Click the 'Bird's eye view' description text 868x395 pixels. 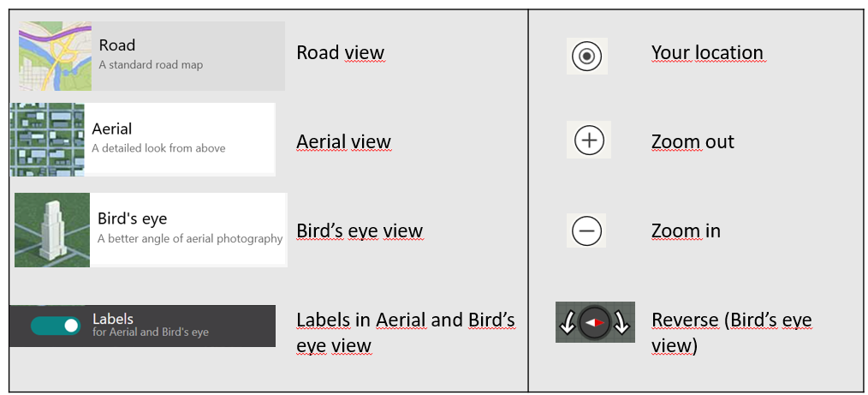(x=360, y=231)
